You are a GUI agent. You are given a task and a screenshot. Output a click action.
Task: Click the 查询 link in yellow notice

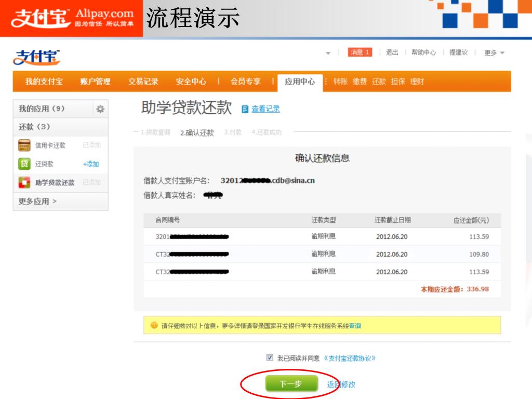click(x=355, y=326)
